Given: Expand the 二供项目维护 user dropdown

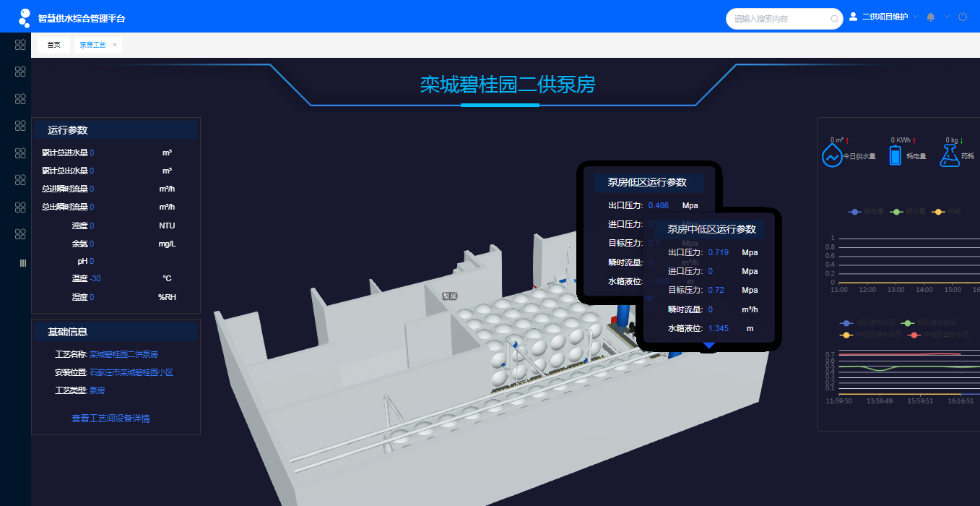Looking at the screenshot, I should pyautogui.click(x=916, y=17).
